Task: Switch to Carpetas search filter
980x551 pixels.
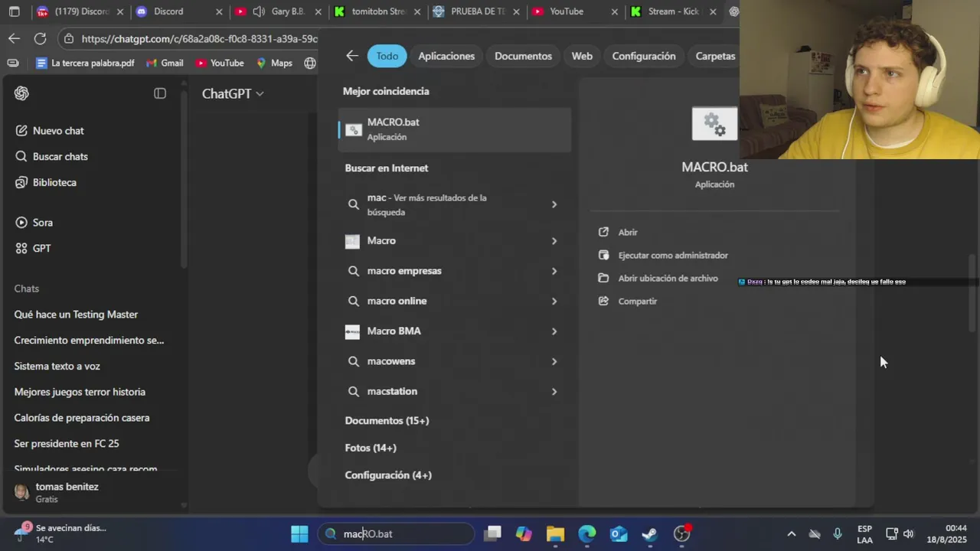Action: tap(715, 56)
